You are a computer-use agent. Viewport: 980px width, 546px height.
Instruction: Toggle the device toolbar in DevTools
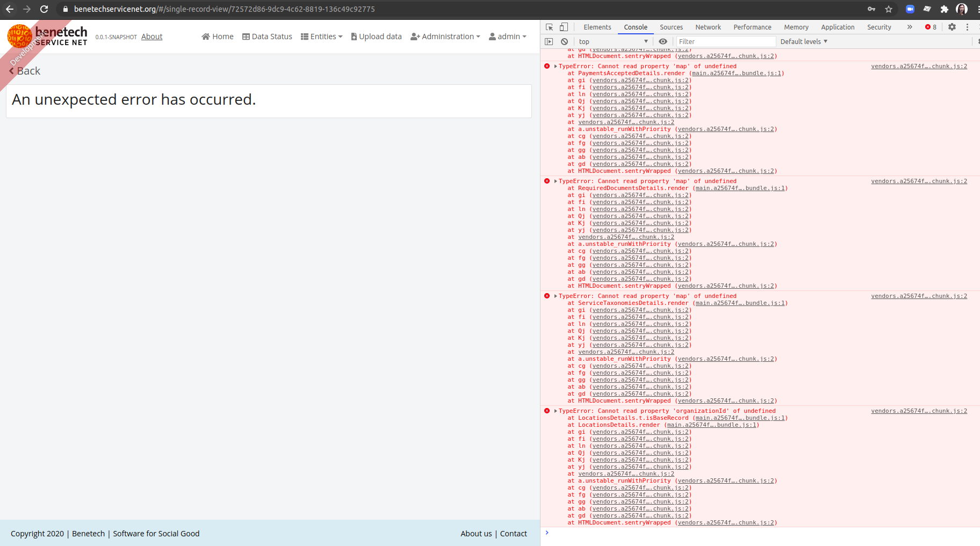(564, 26)
